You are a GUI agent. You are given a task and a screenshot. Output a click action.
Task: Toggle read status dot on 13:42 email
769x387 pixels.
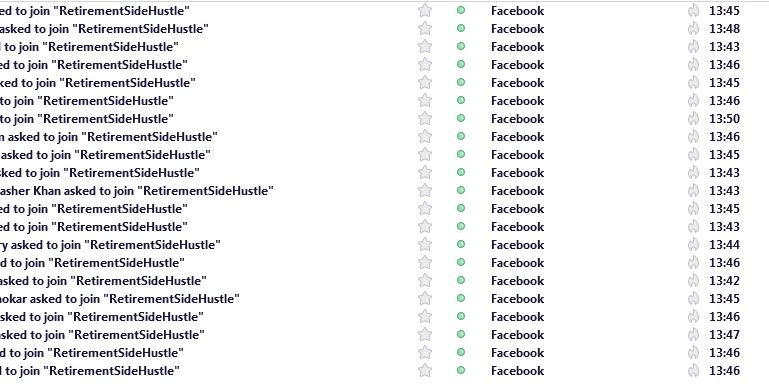pyautogui.click(x=461, y=280)
